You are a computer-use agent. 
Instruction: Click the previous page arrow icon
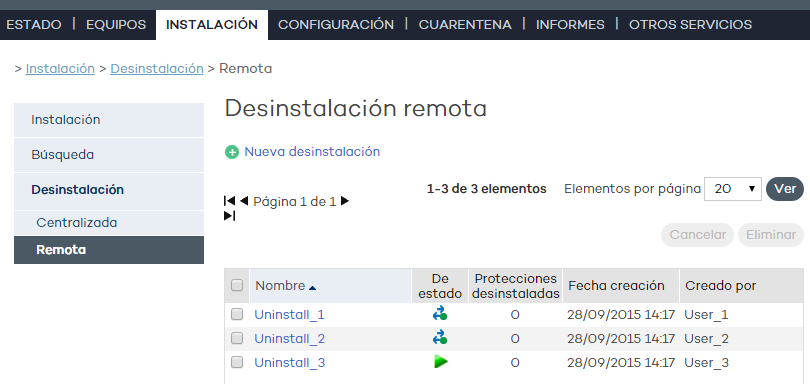[244, 201]
